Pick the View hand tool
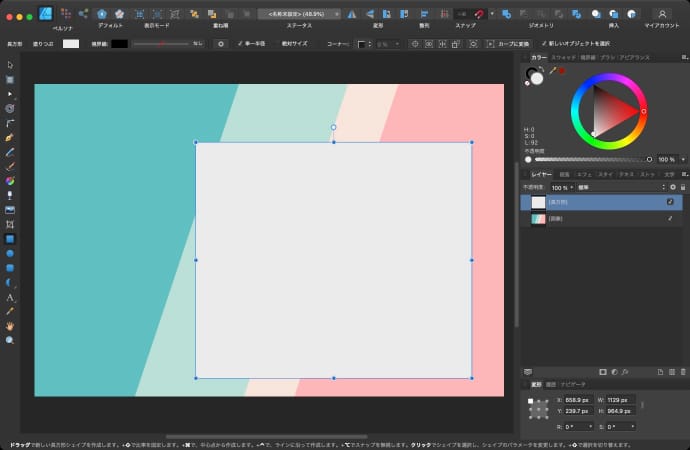The width and height of the screenshot is (690, 450). point(10,326)
